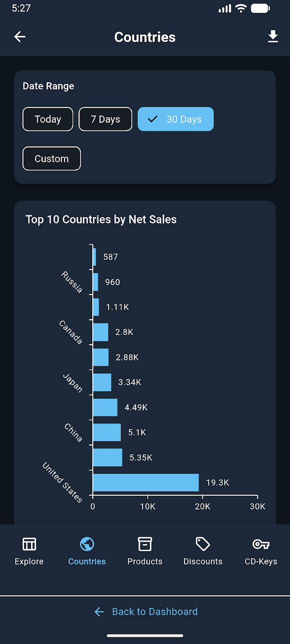Tap the system battery status icon
Image resolution: width=290 pixels, height=644 pixels.
click(x=260, y=8)
